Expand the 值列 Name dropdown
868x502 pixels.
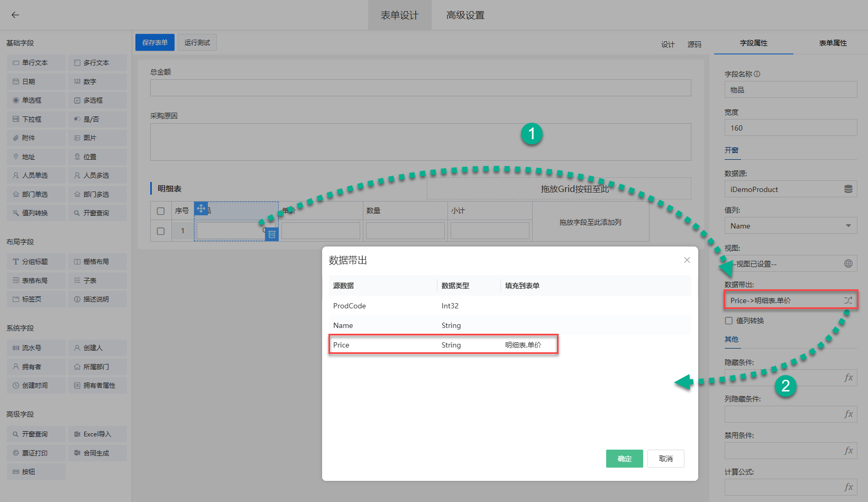(x=848, y=226)
